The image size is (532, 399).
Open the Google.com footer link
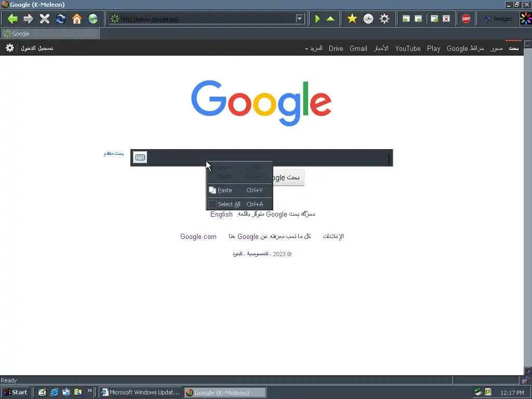pyautogui.click(x=198, y=236)
